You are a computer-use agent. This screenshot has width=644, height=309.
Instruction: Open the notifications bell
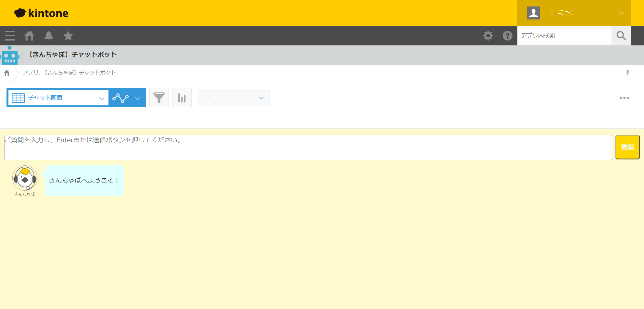(49, 36)
